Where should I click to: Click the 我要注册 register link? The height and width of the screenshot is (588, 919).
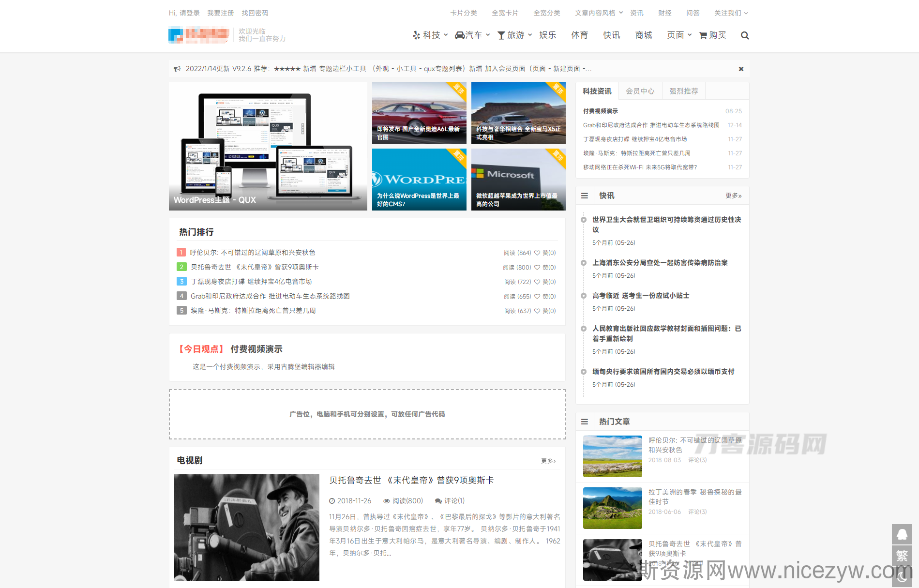pos(221,13)
